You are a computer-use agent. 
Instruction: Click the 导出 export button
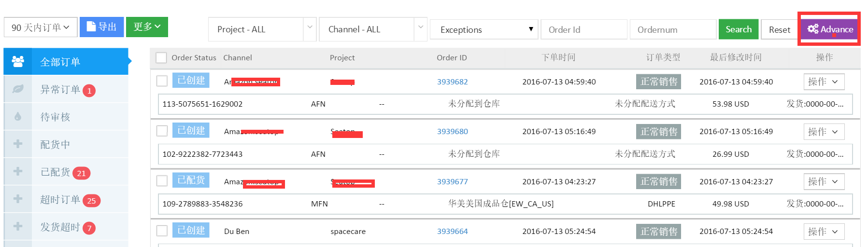(x=101, y=27)
